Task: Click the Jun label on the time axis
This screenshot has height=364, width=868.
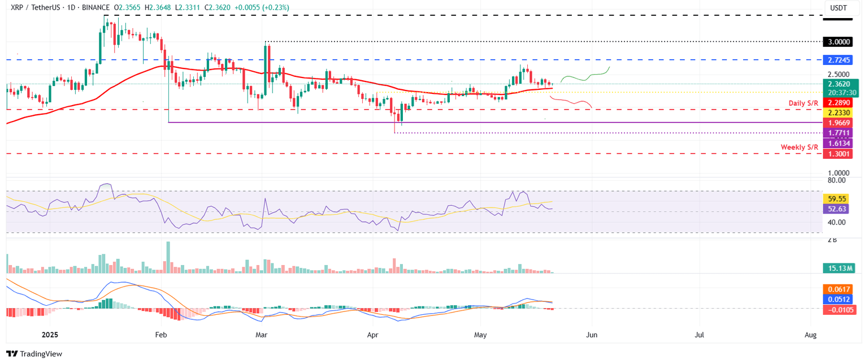Action: click(591, 335)
